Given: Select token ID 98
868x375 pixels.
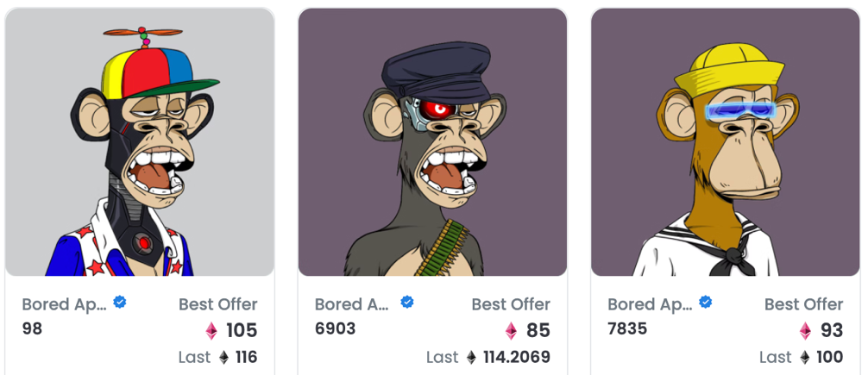Looking at the screenshot, I should 32,328.
